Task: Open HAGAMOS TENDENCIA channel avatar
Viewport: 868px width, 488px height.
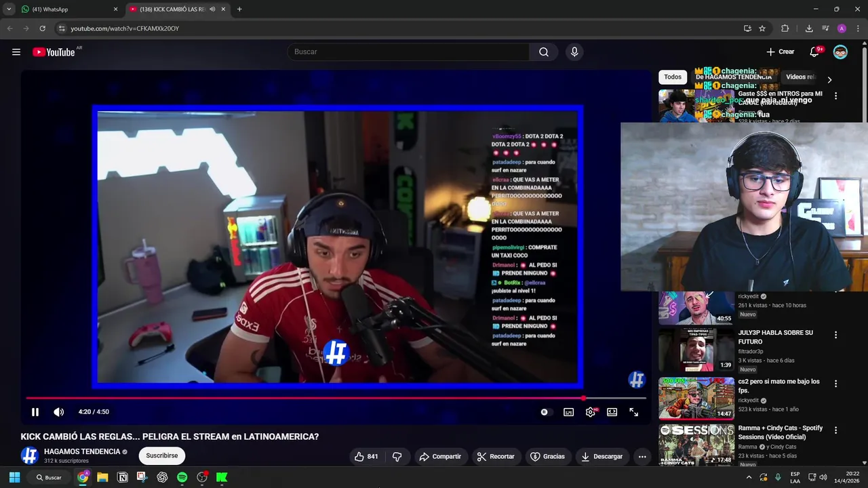Action: click(29, 455)
